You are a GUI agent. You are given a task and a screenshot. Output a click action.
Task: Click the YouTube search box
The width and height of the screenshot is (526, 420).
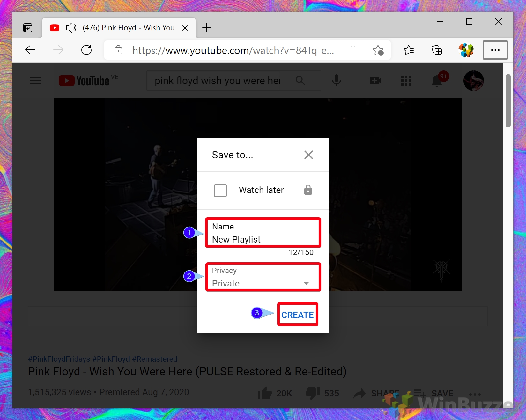point(213,81)
